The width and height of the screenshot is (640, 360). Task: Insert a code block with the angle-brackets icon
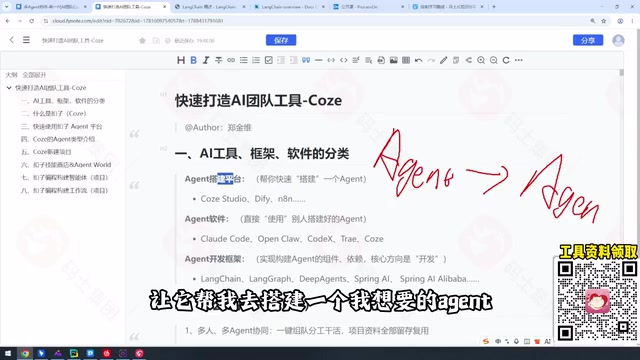[344, 60]
